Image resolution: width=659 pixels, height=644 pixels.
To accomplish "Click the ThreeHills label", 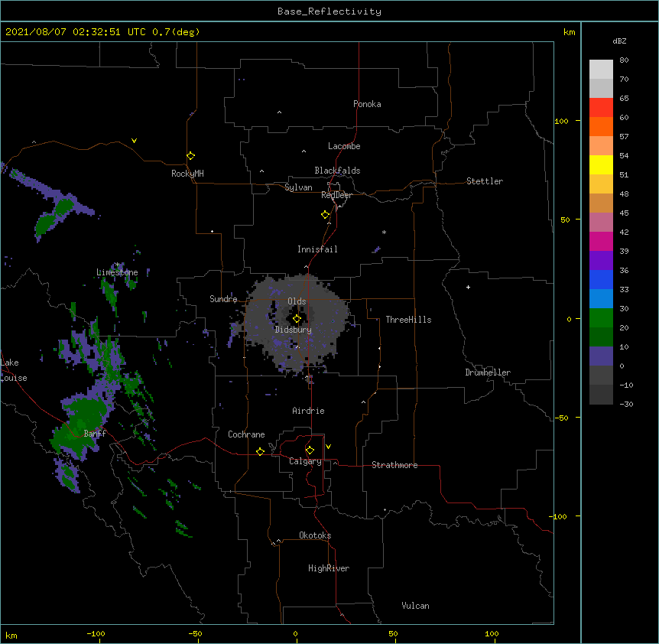I will 408,320.
